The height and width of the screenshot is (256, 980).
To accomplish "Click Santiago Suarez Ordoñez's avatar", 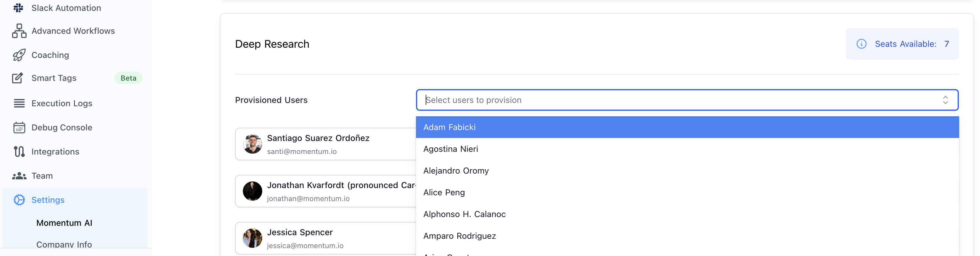I will 252,144.
